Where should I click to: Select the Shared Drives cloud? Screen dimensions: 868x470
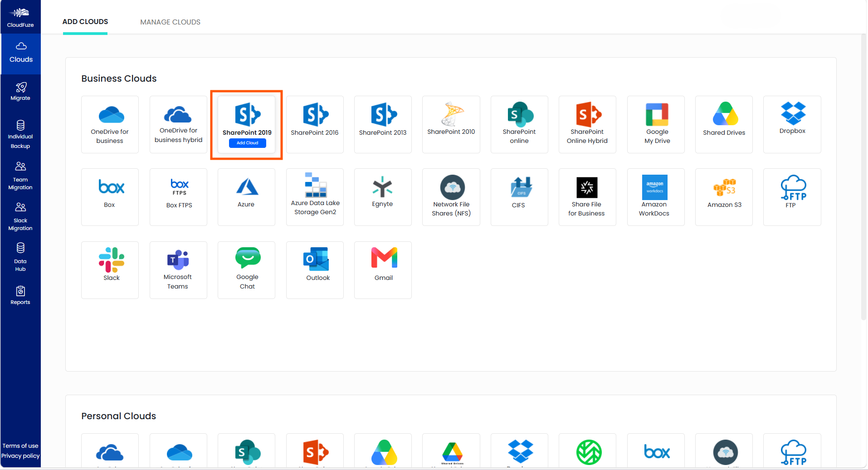point(724,124)
